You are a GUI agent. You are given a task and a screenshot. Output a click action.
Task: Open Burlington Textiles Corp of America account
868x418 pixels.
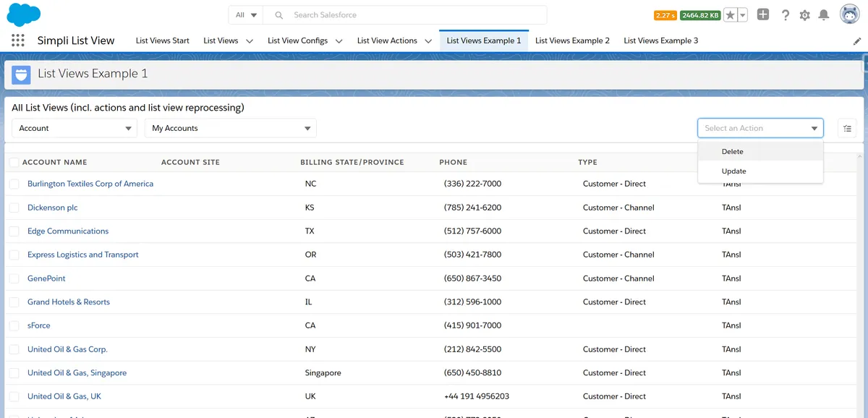pyautogui.click(x=90, y=184)
